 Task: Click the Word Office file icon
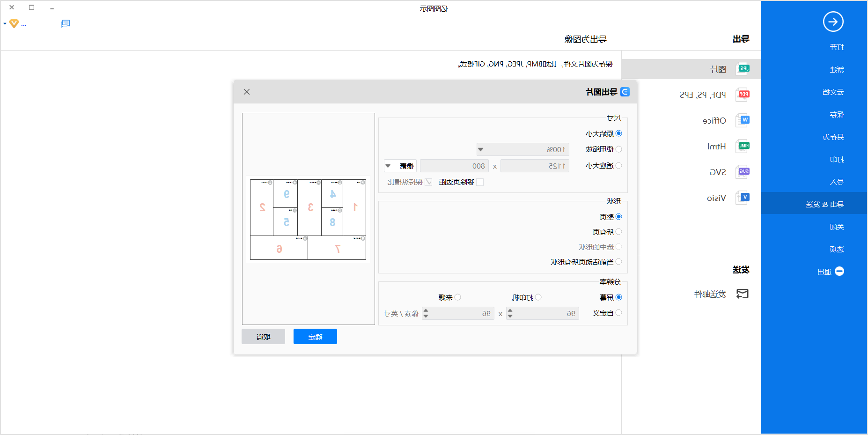(743, 120)
